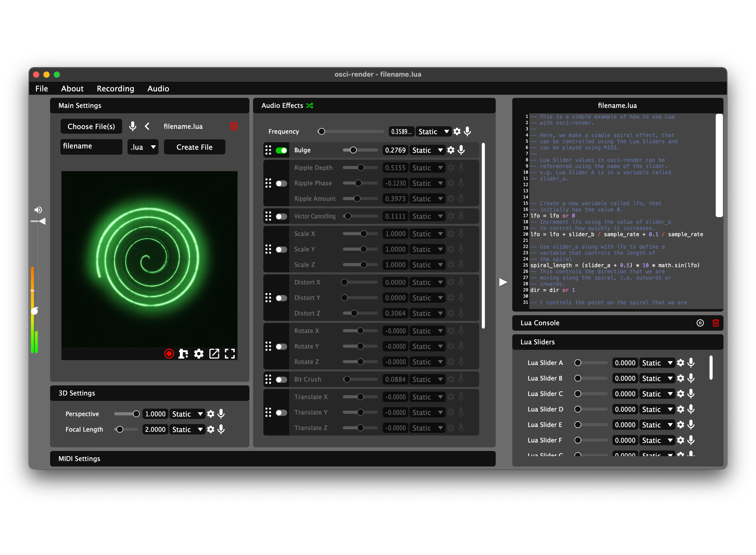This screenshot has width=756, height=555.
Task: Click the Choose File(s) button
Action: coord(91,126)
